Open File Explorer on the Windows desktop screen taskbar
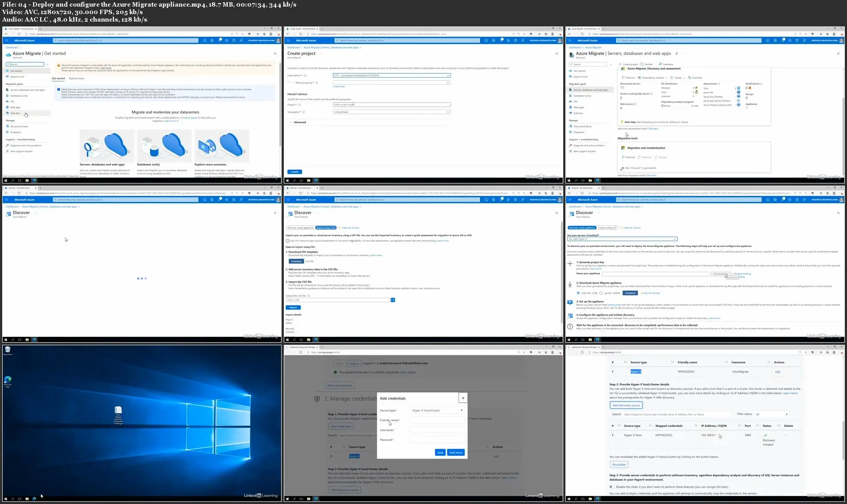Screen dimensions: 847x504 [27, 499]
